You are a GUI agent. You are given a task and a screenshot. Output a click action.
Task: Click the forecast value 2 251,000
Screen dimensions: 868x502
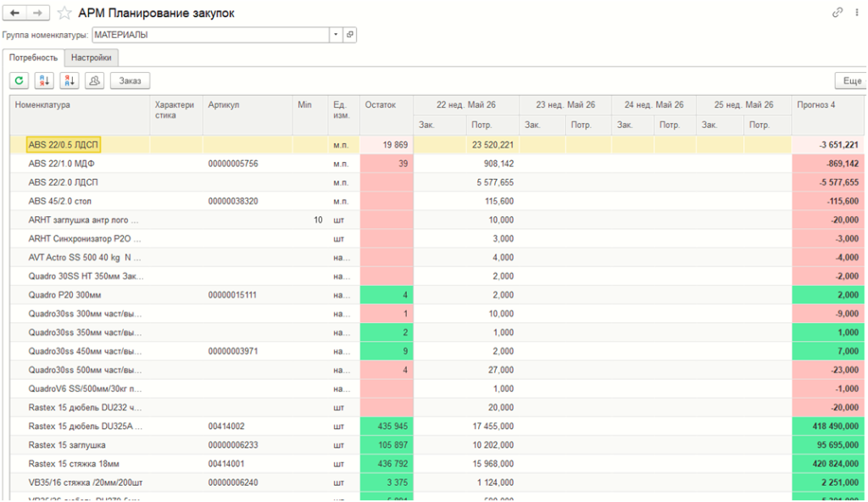pos(840,482)
